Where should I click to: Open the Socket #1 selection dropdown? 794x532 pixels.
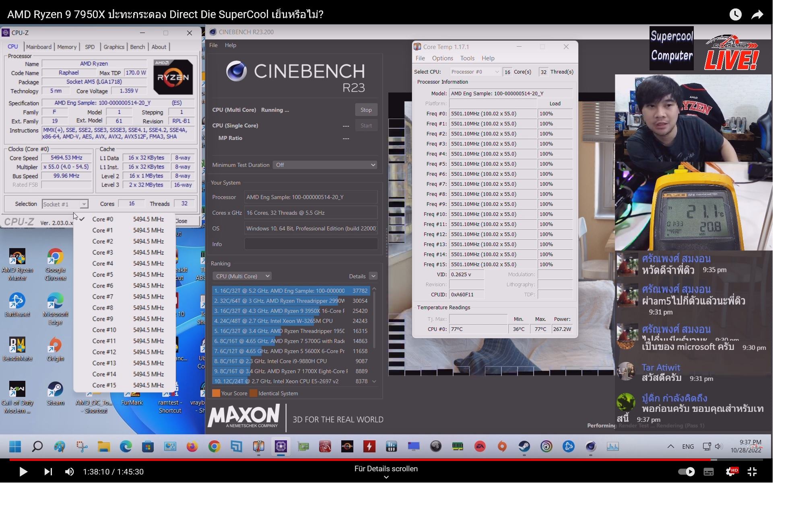(65, 204)
